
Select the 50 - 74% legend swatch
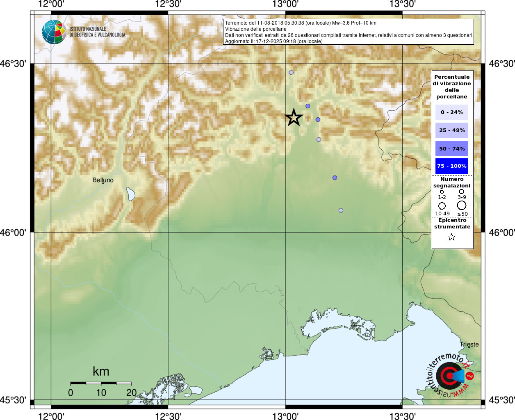452,148
